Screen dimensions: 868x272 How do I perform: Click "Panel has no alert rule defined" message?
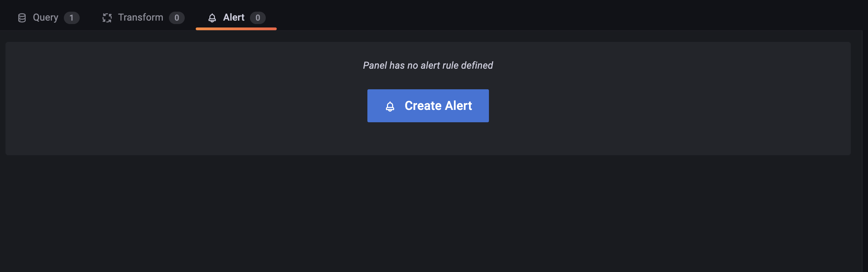coord(428,65)
